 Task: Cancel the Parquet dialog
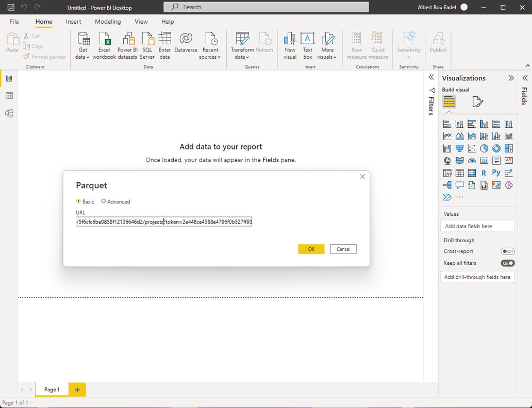tap(343, 249)
